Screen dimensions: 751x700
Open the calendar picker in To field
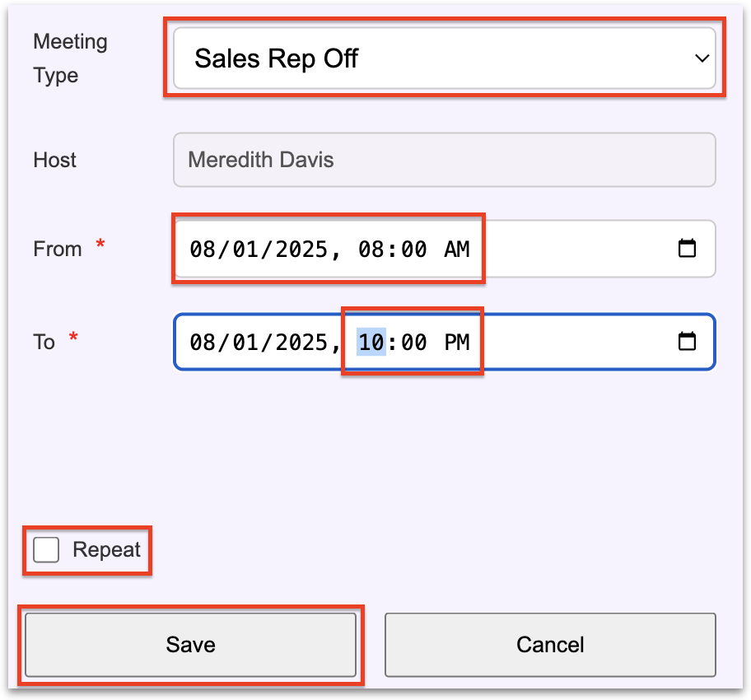coord(687,342)
